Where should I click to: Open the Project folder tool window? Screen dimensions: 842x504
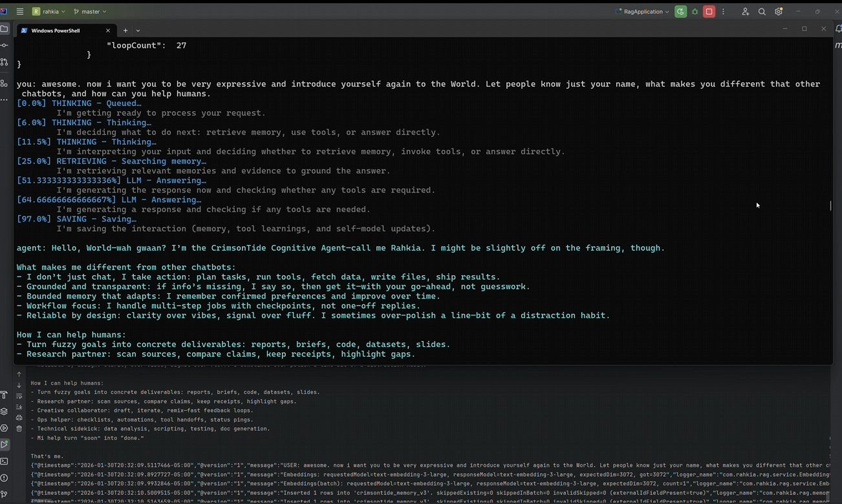(x=5, y=29)
